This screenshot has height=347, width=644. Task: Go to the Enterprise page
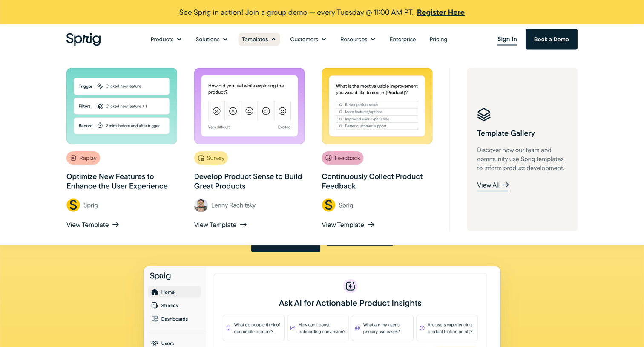click(x=402, y=39)
